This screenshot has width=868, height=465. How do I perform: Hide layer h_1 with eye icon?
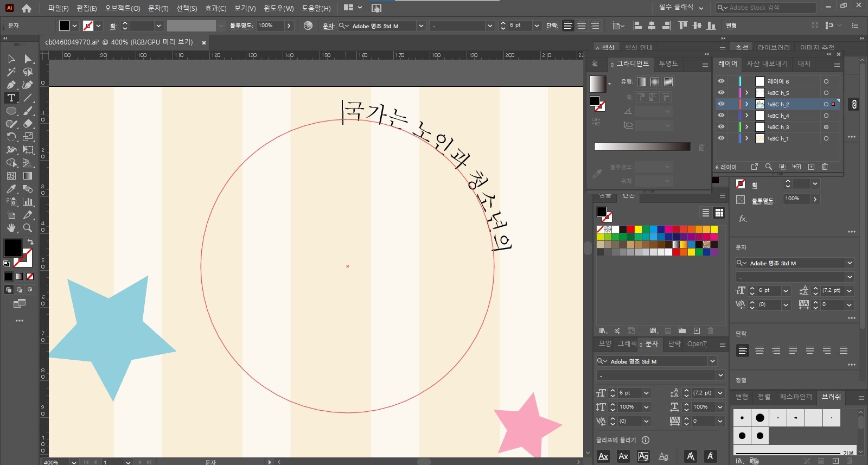click(x=721, y=138)
